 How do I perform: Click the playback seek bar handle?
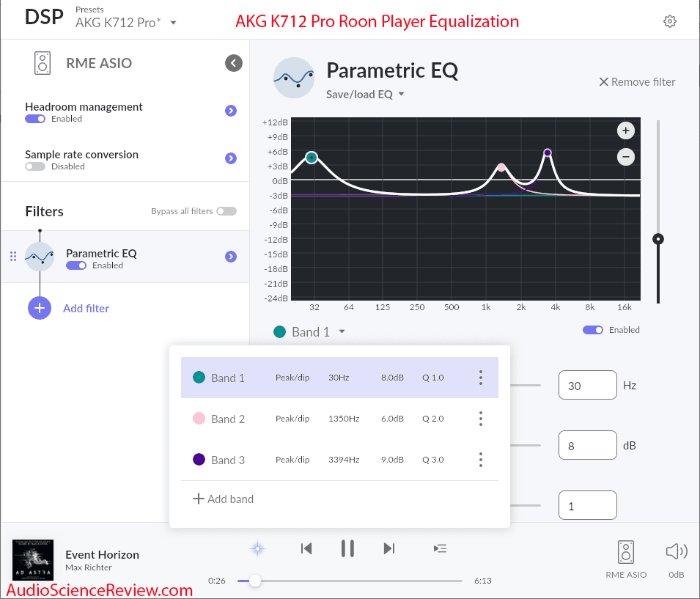[x=255, y=581]
